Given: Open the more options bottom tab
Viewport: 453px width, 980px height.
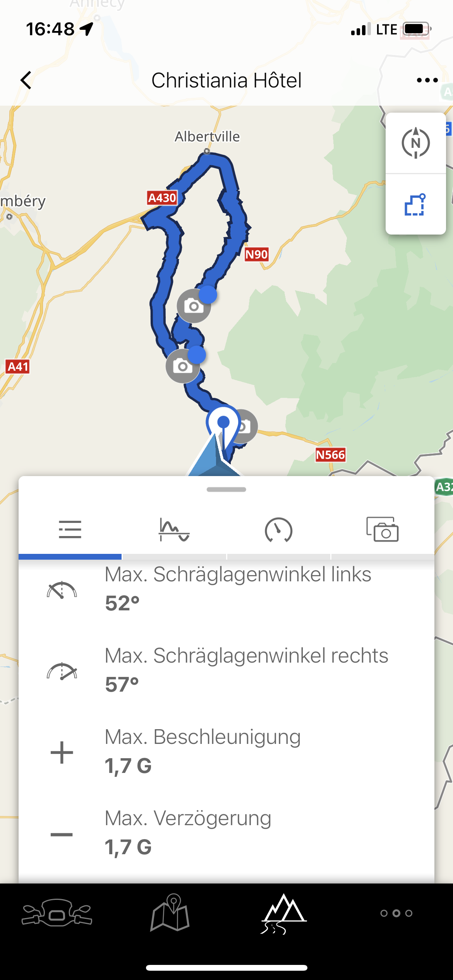Looking at the screenshot, I should tap(396, 913).
